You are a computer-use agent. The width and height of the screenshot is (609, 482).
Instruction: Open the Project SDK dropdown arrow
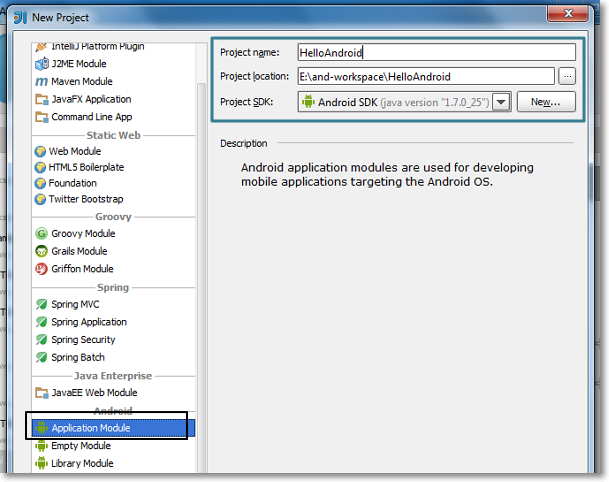click(501, 102)
